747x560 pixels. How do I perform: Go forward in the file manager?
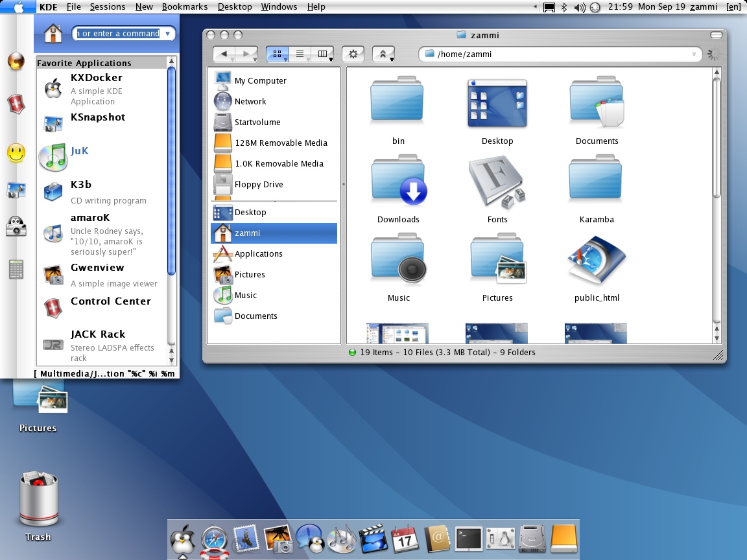[247, 54]
